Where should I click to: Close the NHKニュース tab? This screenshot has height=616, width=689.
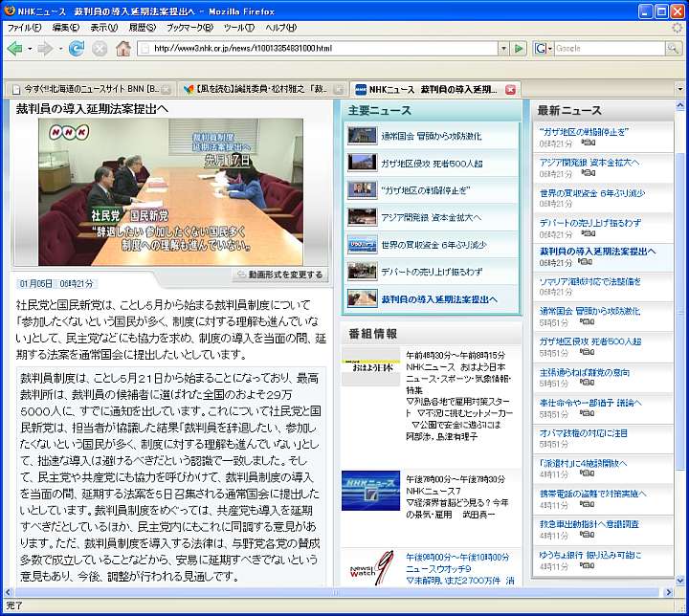(x=511, y=89)
